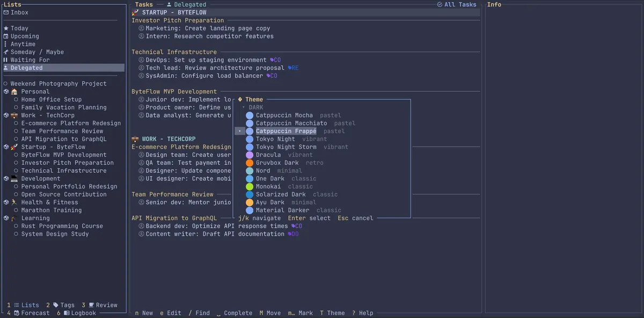Click the DO tag on Content writer task
644x318 pixels.
(293, 234)
